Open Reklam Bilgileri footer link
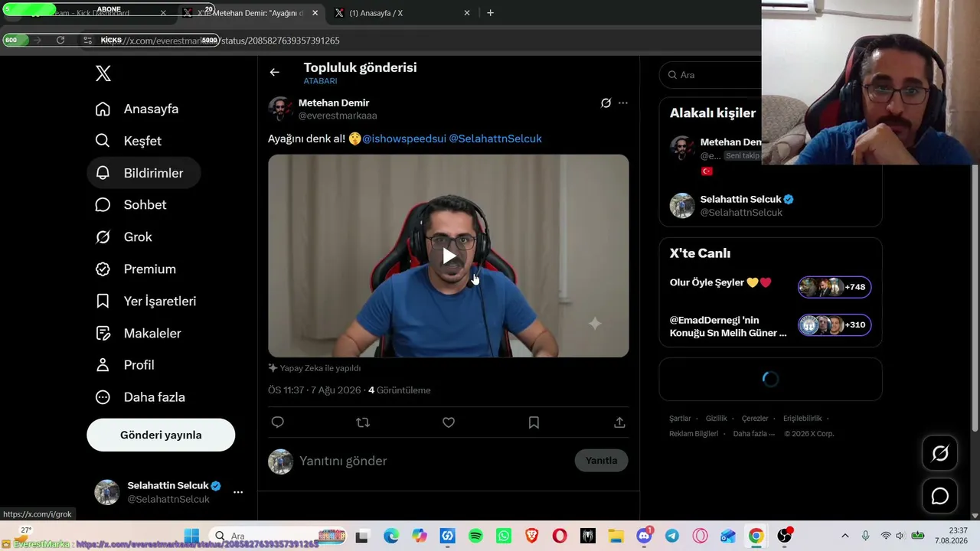Screen dimensions: 980x551 click(x=694, y=434)
